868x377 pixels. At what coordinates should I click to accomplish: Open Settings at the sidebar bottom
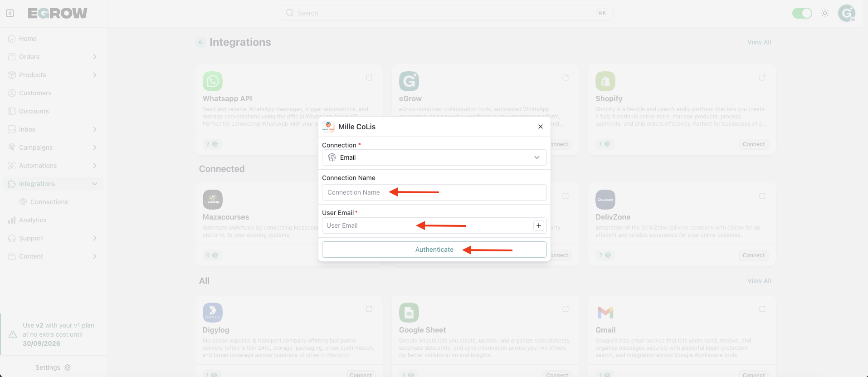point(53,367)
